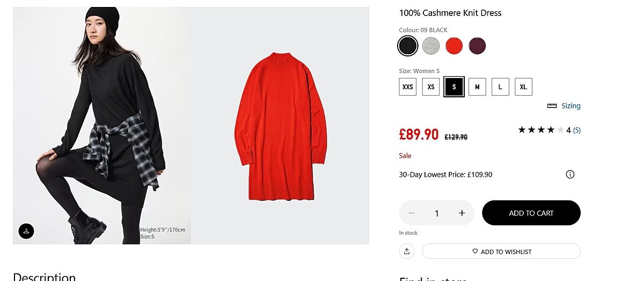Open the red dress product image
The image size is (644, 281).
pyautogui.click(x=280, y=126)
